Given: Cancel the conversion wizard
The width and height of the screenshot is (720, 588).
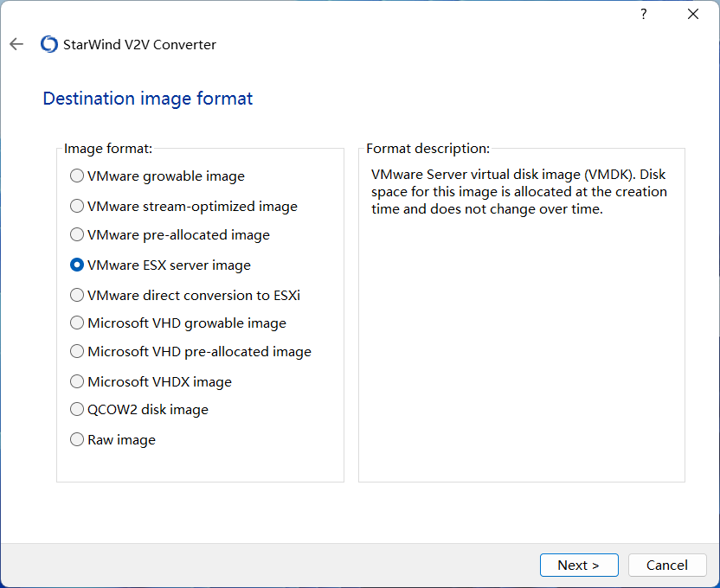Looking at the screenshot, I should [x=667, y=565].
